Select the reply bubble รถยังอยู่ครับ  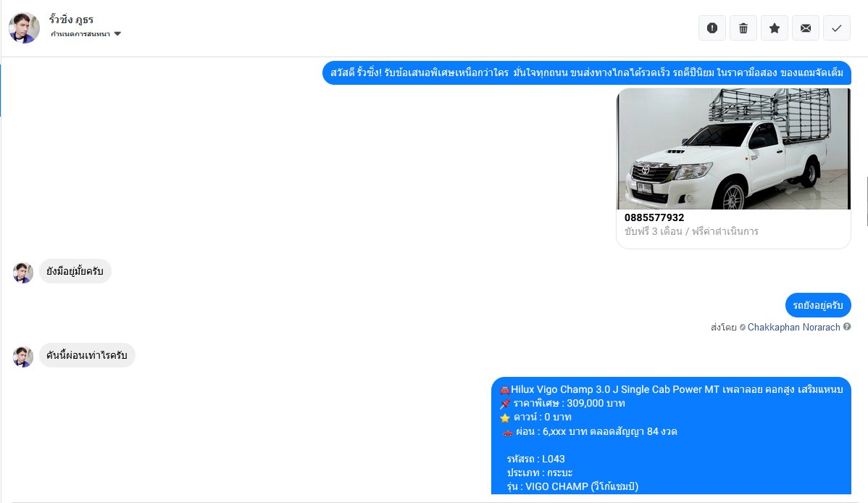click(818, 305)
